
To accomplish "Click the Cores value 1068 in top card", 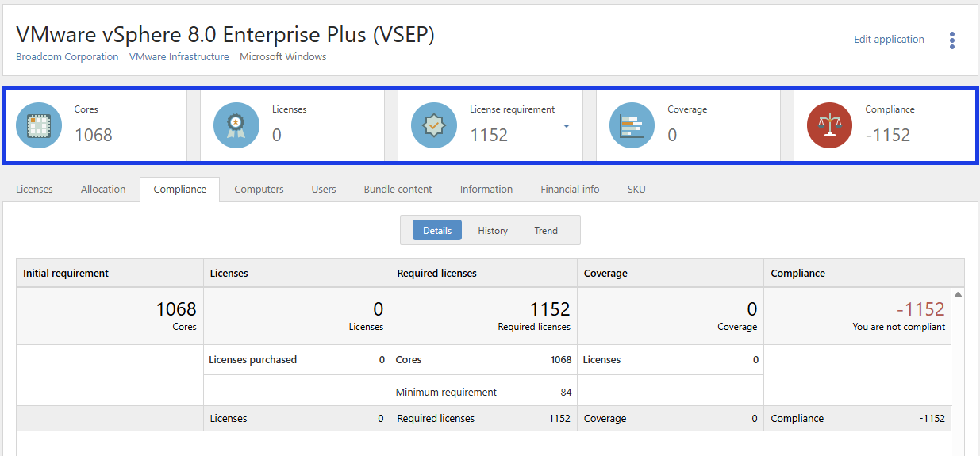I will (x=94, y=135).
